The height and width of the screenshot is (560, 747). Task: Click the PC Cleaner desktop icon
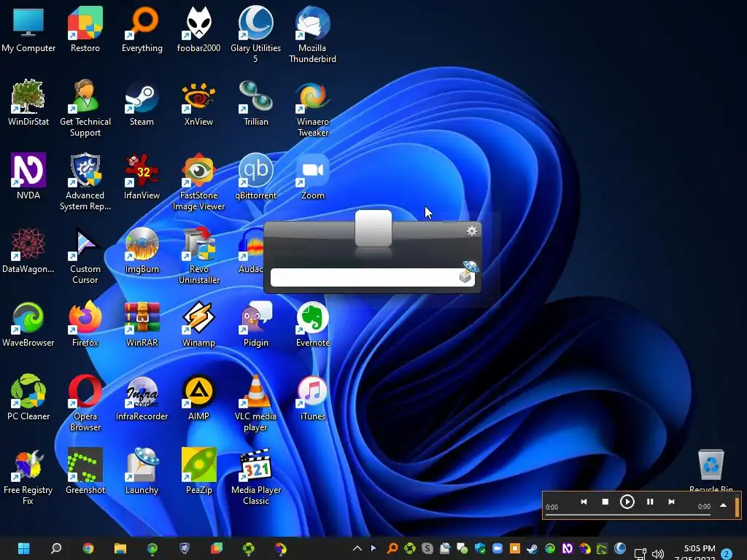pos(28,397)
